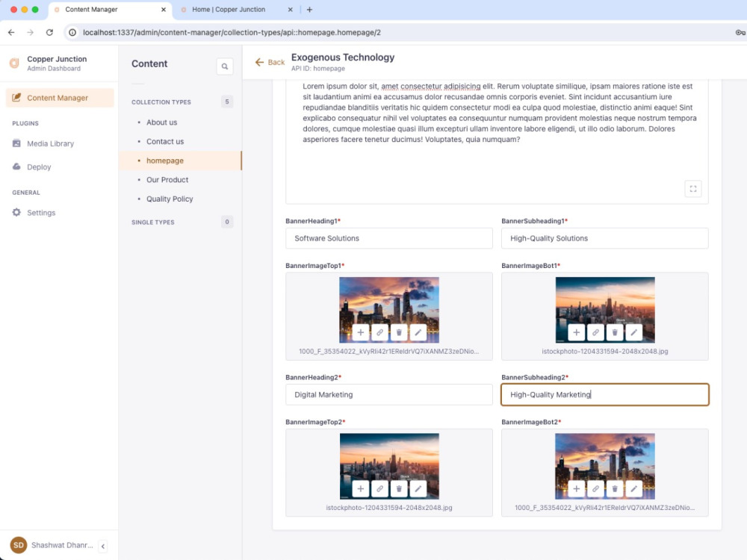Viewport: 747px width, 560px height.
Task: Edit BannerImageTop2 image pencil icon
Action: [x=418, y=488]
